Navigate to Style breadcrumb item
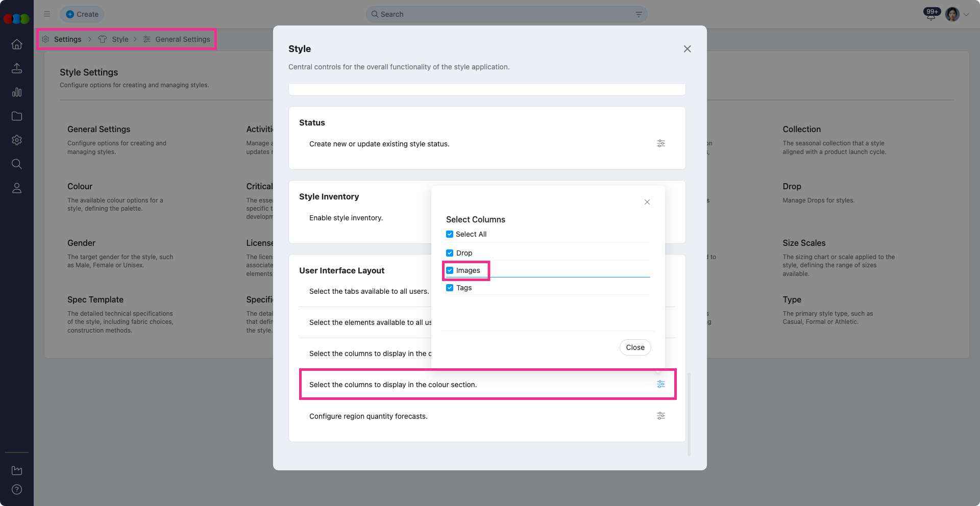This screenshot has width=980, height=506. click(120, 39)
